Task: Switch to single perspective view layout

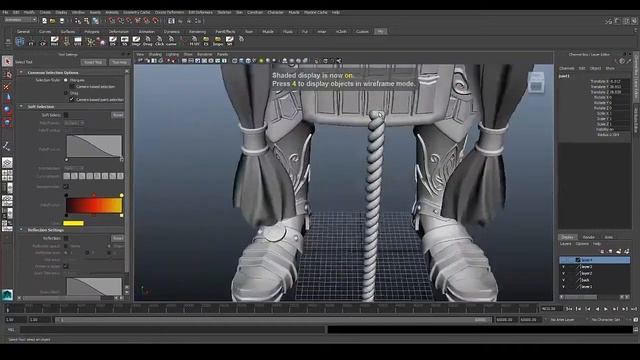Action: pyautogui.click(x=7, y=163)
